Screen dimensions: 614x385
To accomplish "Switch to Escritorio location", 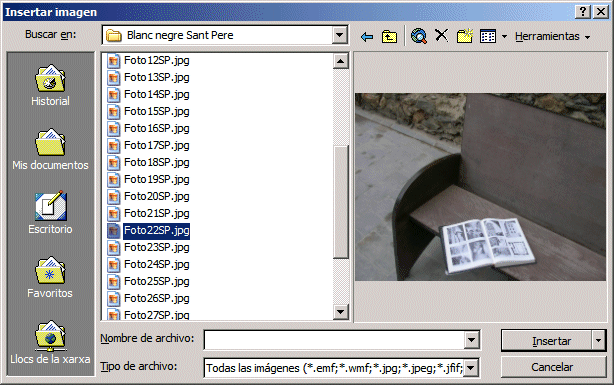I will click(x=50, y=213).
